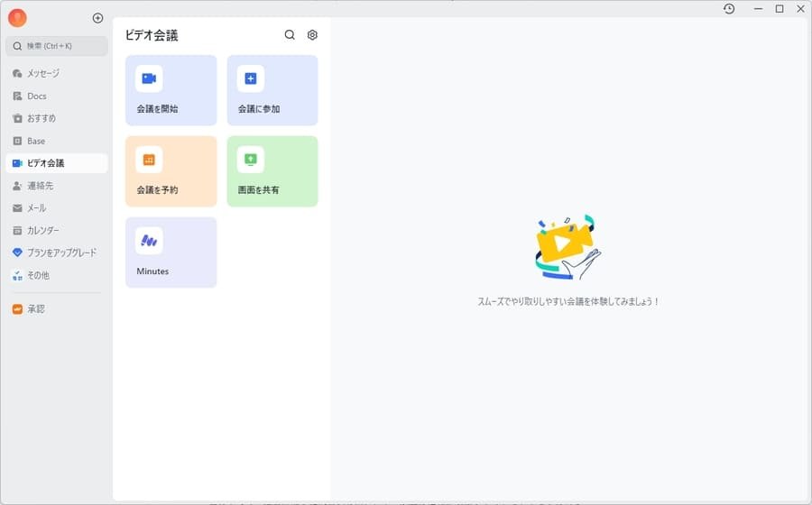Open その他 in the sidebar
The width and height of the screenshot is (812, 505).
pos(57,275)
